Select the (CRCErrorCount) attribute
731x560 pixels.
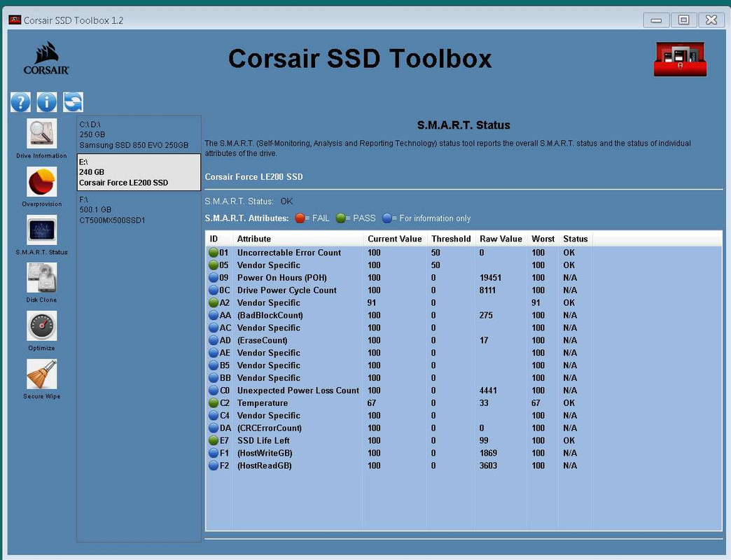pos(270,428)
